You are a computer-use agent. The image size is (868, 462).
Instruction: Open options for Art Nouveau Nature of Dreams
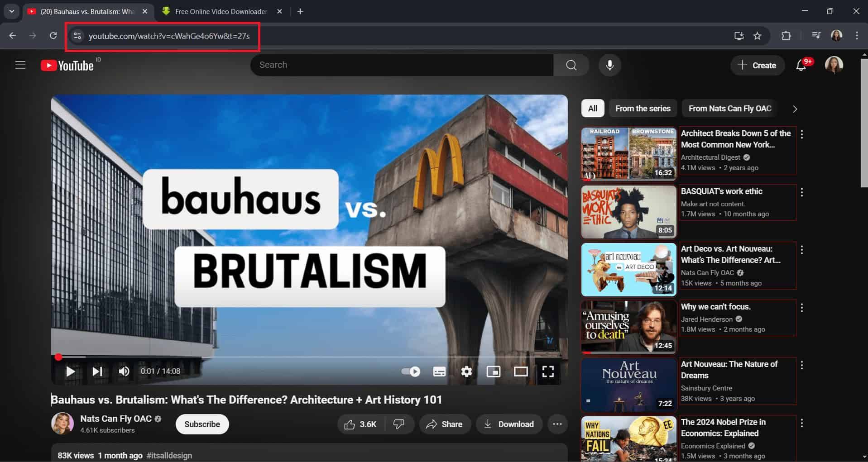802,365
